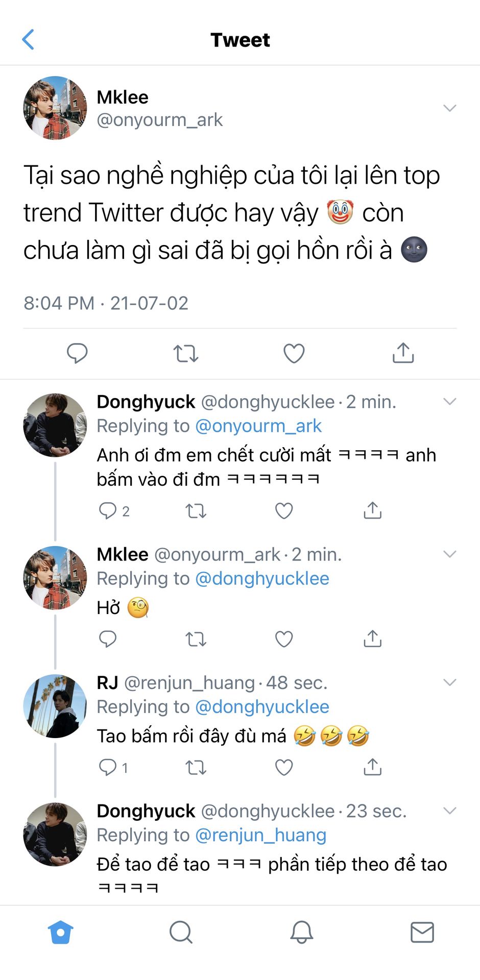
Task: Open the Search tab
Action: (x=181, y=933)
